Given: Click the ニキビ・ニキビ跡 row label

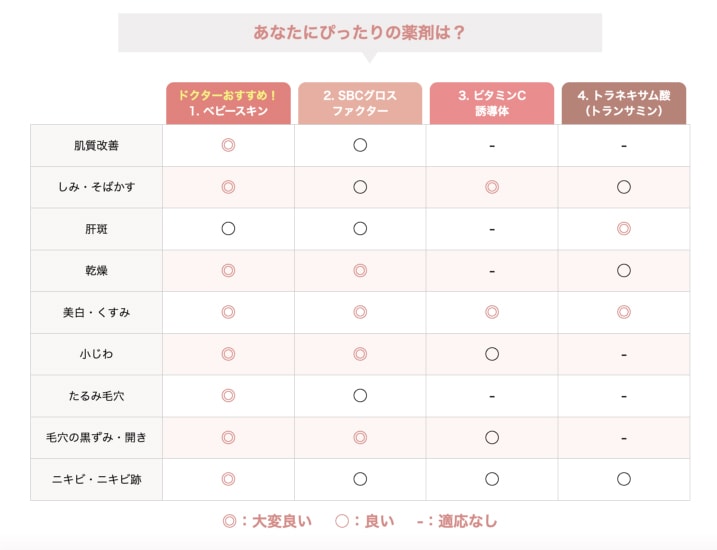Looking at the screenshot, I should pyautogui.click(x=96, y=479).
